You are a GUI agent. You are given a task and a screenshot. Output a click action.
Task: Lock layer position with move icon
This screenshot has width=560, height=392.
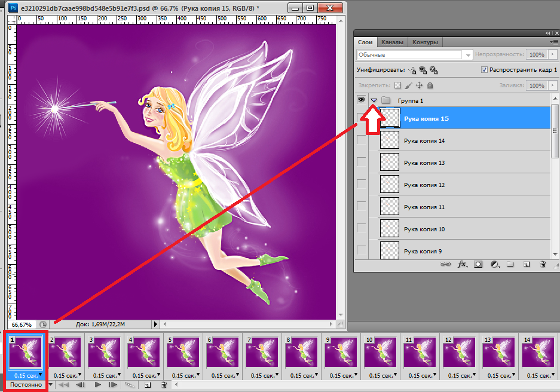click(x=420, y=85)
